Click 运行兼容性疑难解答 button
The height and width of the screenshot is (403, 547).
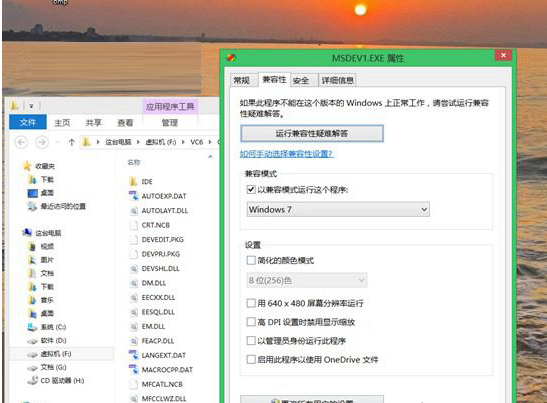coord(312,133)
